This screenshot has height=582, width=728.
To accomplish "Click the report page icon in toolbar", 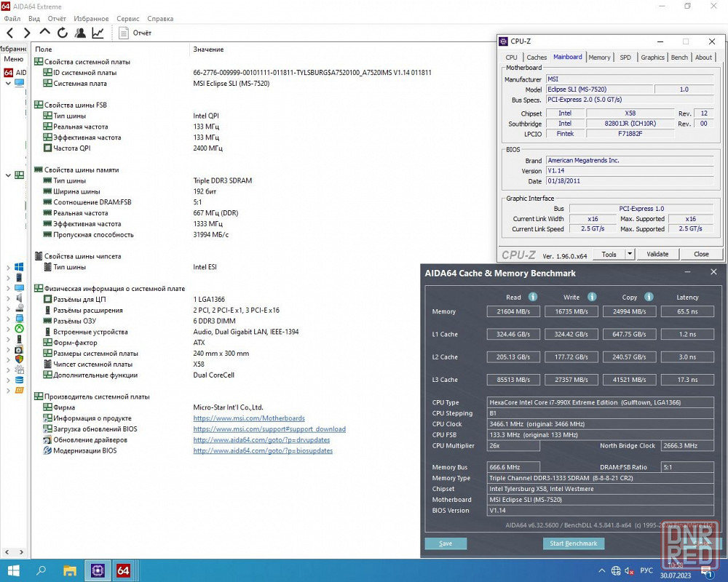I will (x=124, y=33).
